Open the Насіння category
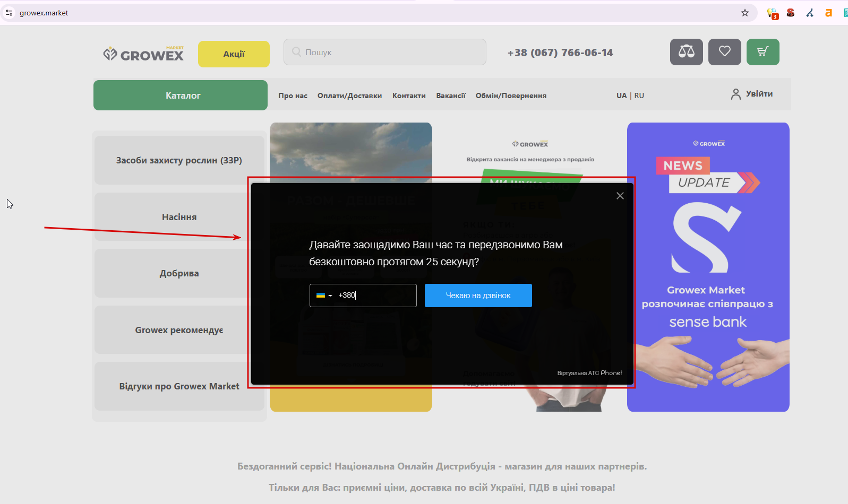Screen dimensions: 848x504 tap(179, 217)
